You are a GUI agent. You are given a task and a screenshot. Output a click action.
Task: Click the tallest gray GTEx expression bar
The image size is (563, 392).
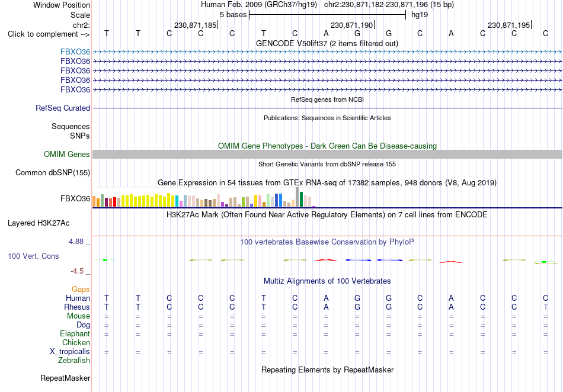[x=298, y=197]
